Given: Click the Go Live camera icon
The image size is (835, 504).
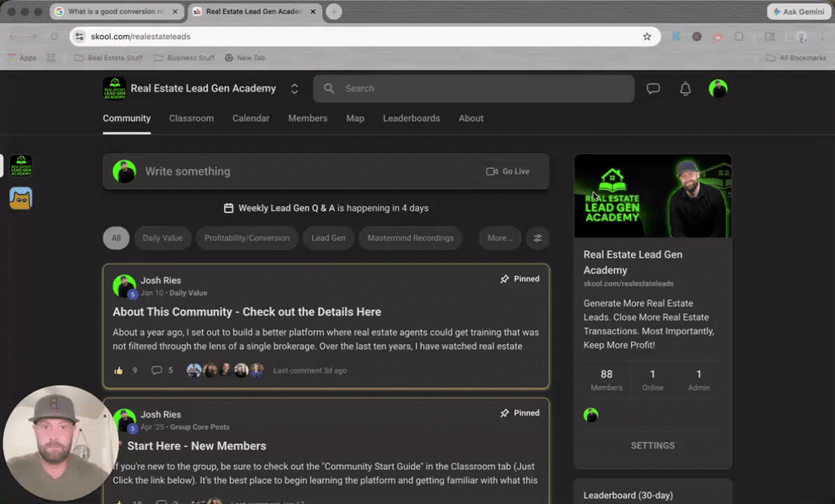Looking at the screenshot, I should click(x=491, y=171).
